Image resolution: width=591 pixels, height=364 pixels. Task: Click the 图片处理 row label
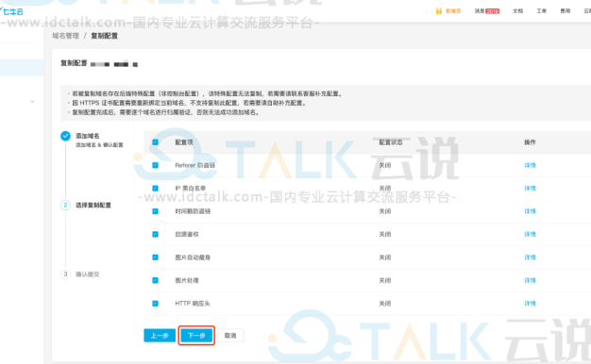tap(187, 280)
